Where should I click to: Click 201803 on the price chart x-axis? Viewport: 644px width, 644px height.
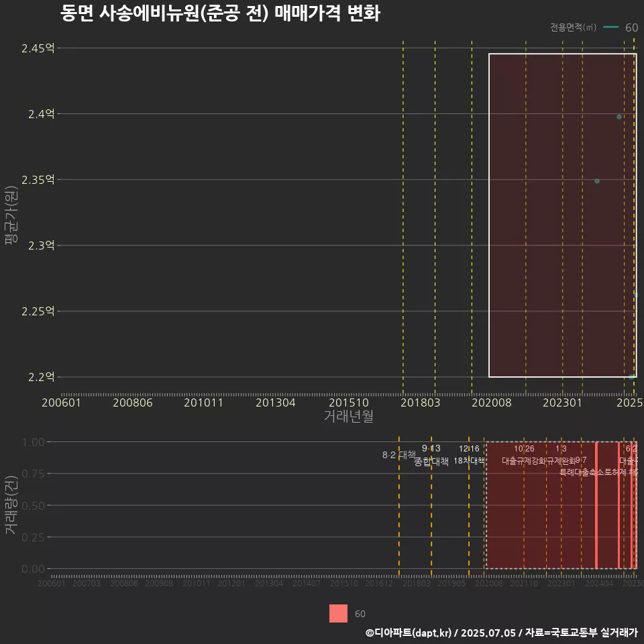click(420, 402)
